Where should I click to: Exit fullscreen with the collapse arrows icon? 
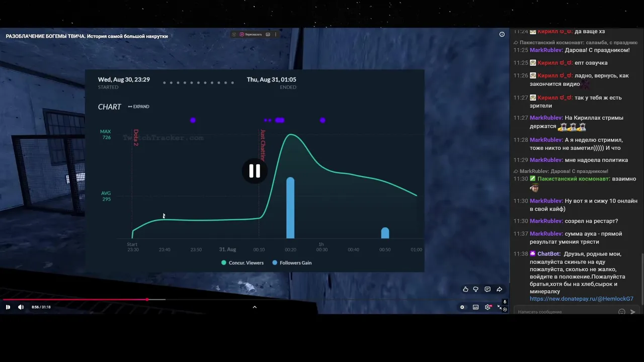coord(500,307)
